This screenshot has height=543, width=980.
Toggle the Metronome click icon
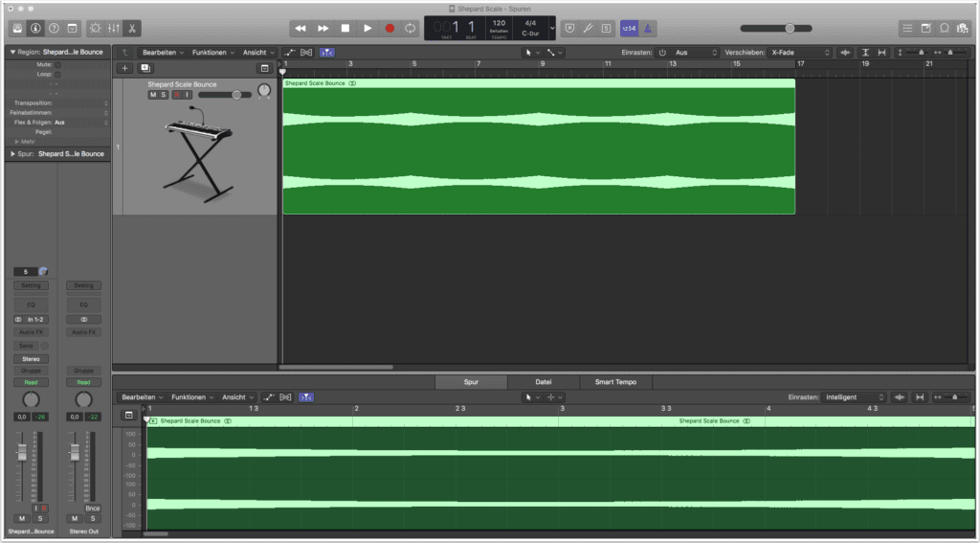pyautogui.click(x=648, y=29)
